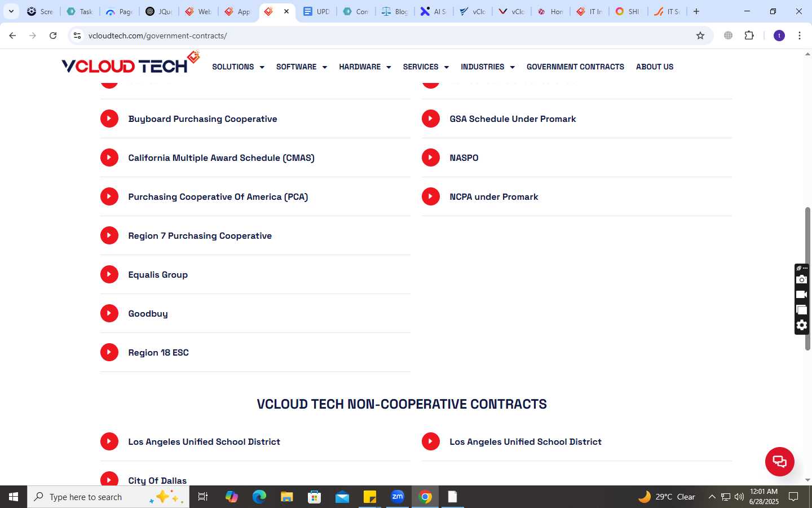Open NCPA under Promark link
The image size is (812, 508).
[494, 196]
